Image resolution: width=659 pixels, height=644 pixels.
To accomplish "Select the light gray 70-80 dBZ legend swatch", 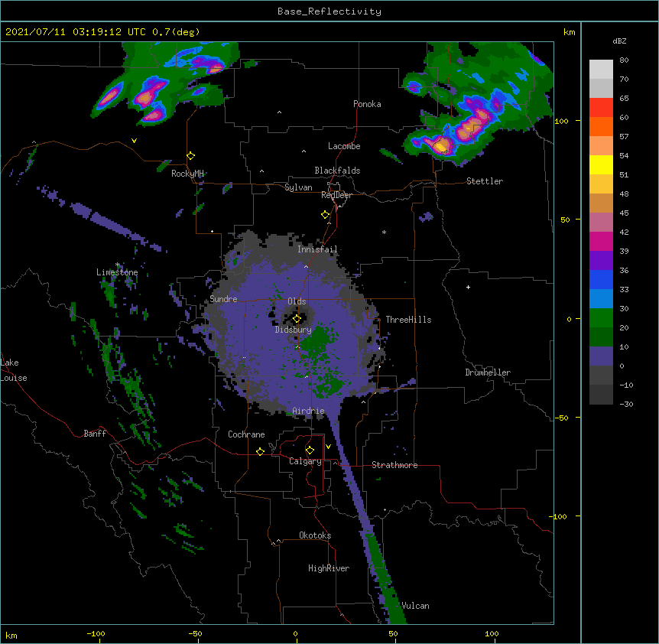I will (601, 69).
